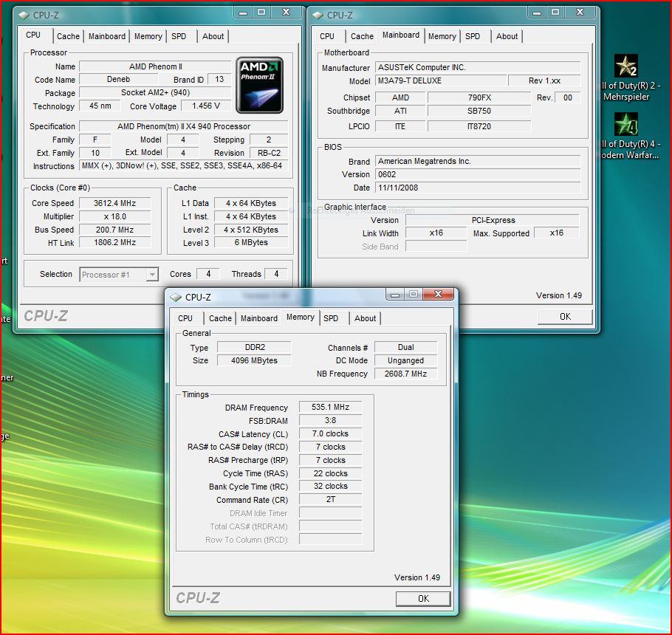
Task: Click the Bank Cycle Time value 32 clocks
Action: point(330,487)
